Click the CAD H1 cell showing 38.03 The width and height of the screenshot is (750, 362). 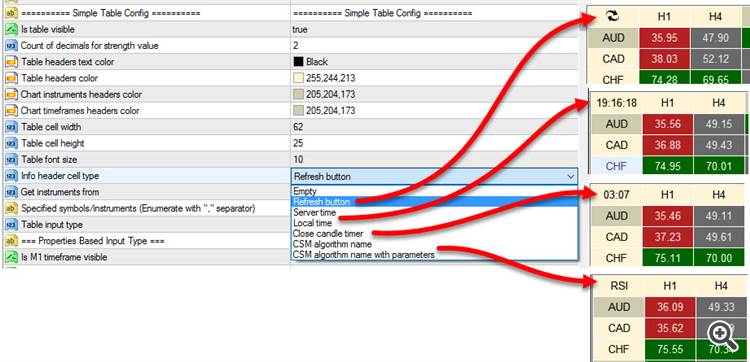pyautogui.click(x=664, y=59)
